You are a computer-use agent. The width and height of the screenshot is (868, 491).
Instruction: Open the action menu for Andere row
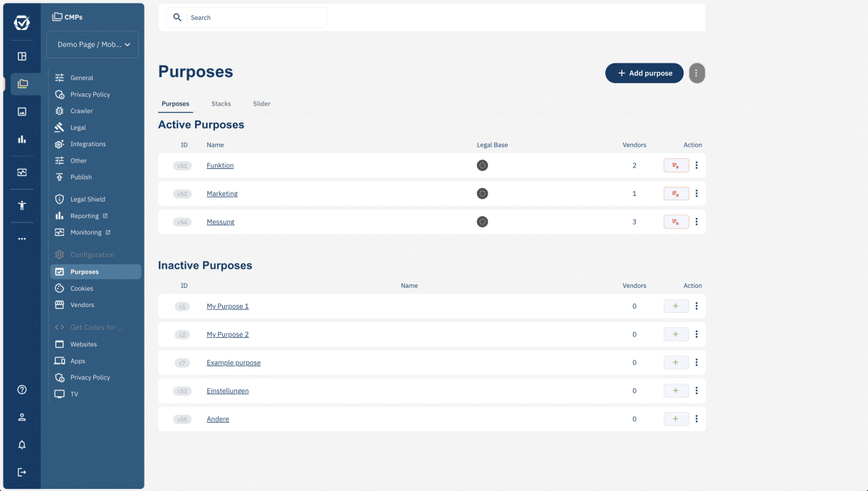[696, 419]
